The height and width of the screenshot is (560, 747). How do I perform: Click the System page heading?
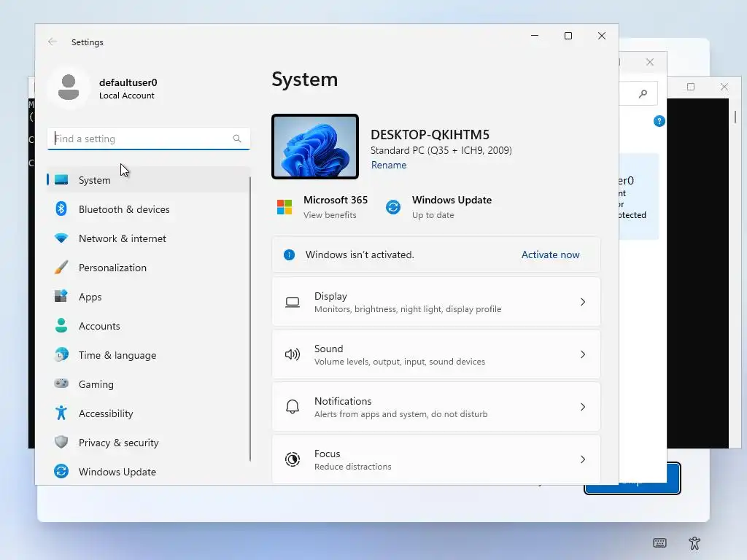click(x=305, y=79)
